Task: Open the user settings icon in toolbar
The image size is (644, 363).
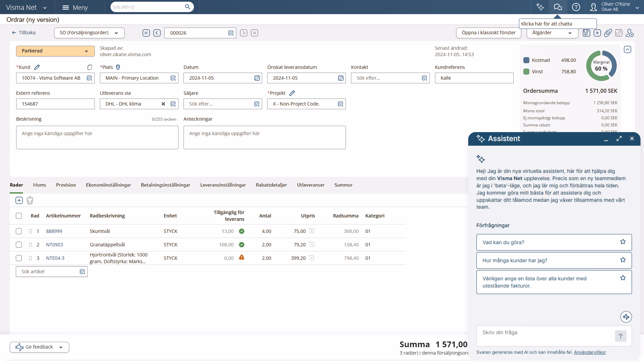Action: pyautogui.click(x=630, y=33)
